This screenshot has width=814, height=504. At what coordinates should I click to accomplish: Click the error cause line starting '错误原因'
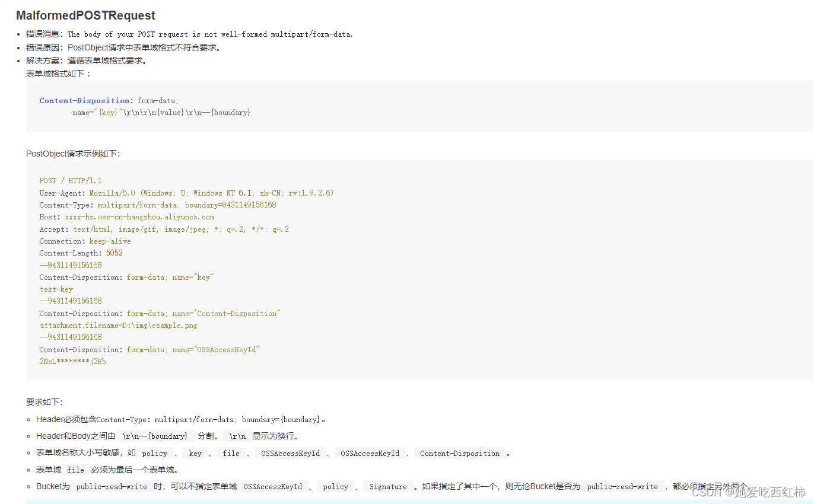pos(123,47)
